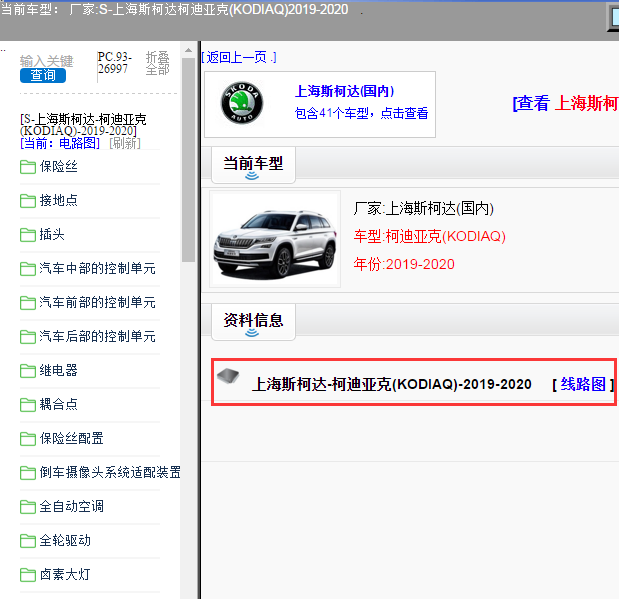
Task: Click the 厂家:上海斯柯达(国内) text
Action: pyautogui.click(x=424, y=208)
